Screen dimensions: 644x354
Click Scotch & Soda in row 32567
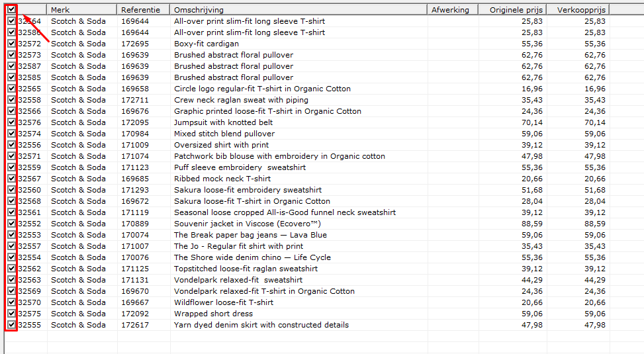tap(78, 179)
